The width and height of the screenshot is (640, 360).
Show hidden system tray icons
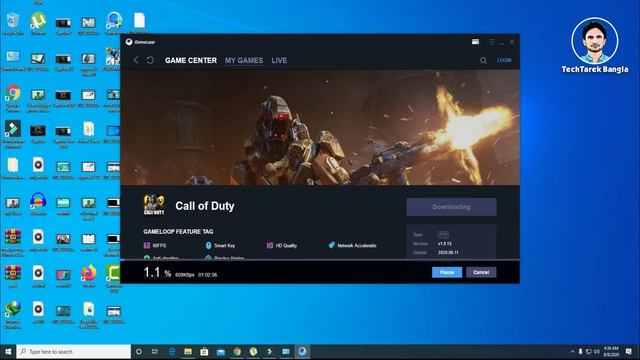[x=572, y=351]
